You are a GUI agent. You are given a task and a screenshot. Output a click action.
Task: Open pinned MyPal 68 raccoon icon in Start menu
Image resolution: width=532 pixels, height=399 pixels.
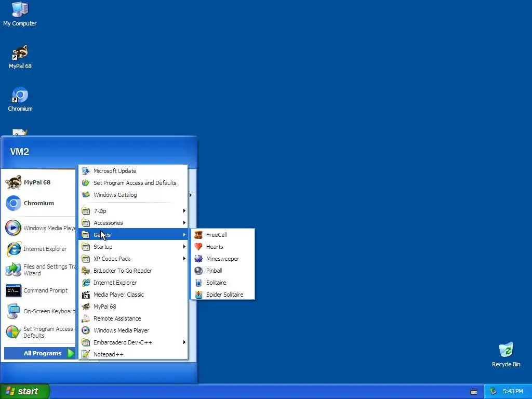pos(14,182)
